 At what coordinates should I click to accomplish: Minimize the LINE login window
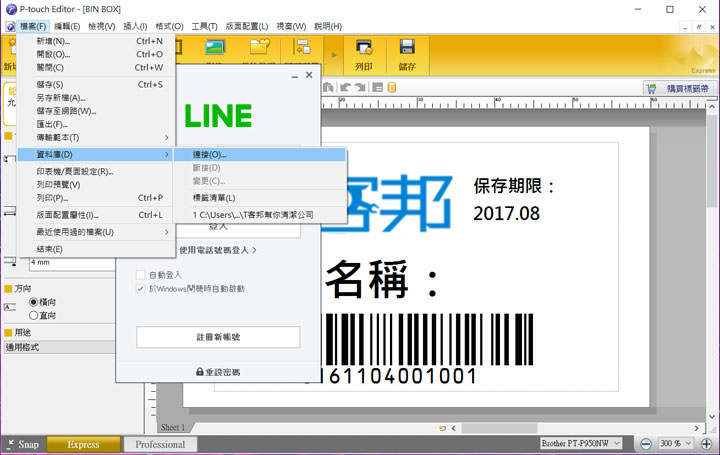tap(295, 76)
